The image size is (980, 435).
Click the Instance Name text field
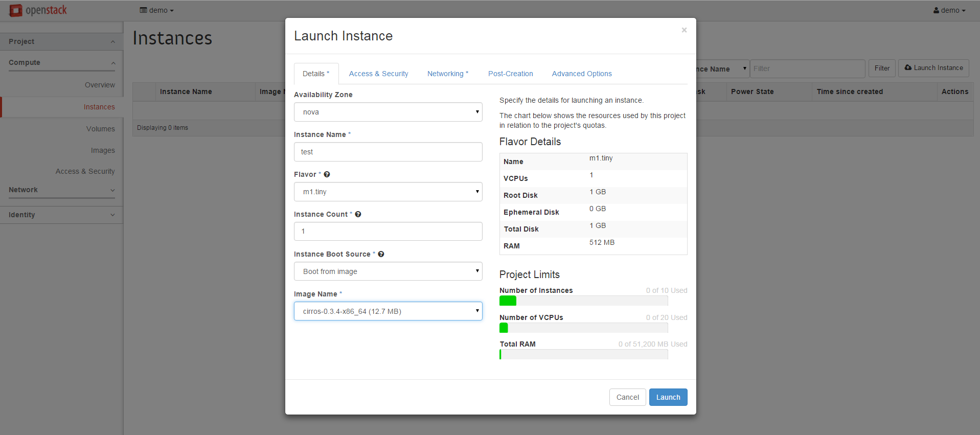pos(388,152)
